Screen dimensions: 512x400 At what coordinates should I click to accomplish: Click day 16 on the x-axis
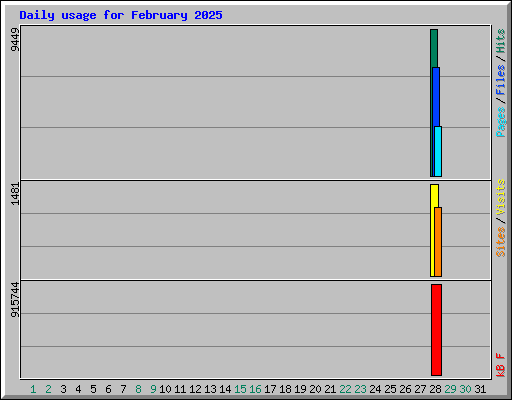pos(255,389)
